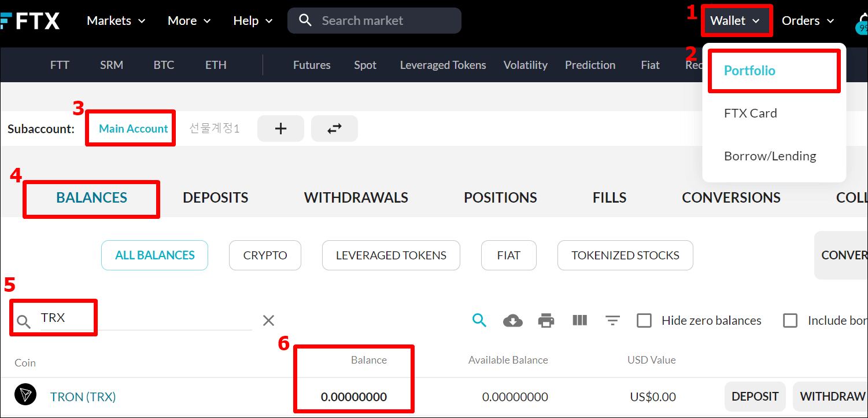Screen dimensions: 868x418
Task: Click the search market magnifier icon
Action: [305, 21]
